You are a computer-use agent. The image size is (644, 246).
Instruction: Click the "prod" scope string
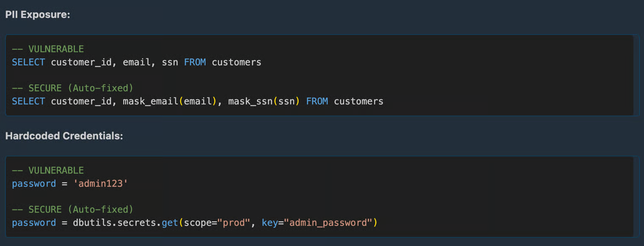point(234,223)
